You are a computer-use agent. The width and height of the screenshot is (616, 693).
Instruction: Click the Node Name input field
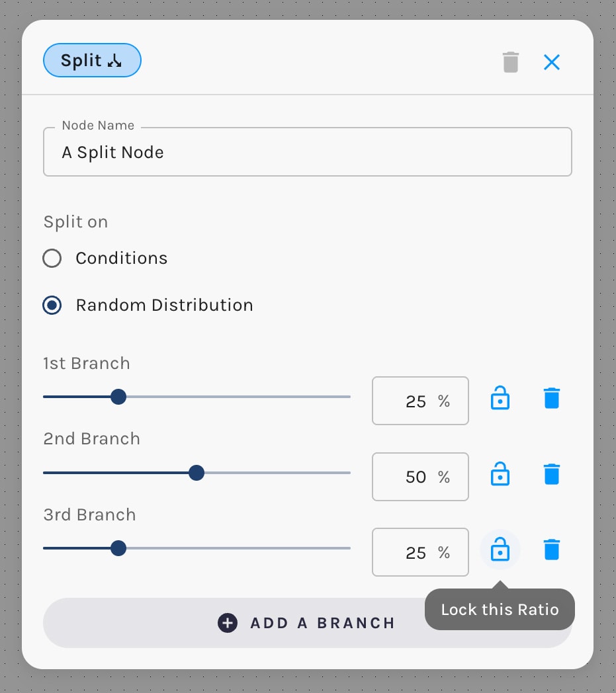pos(308,152)
